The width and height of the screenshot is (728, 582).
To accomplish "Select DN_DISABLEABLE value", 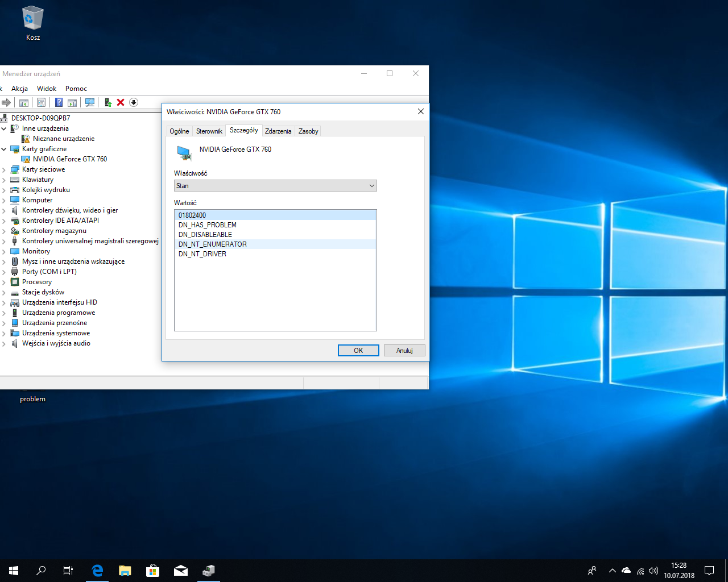I will [x=275, y=235].
